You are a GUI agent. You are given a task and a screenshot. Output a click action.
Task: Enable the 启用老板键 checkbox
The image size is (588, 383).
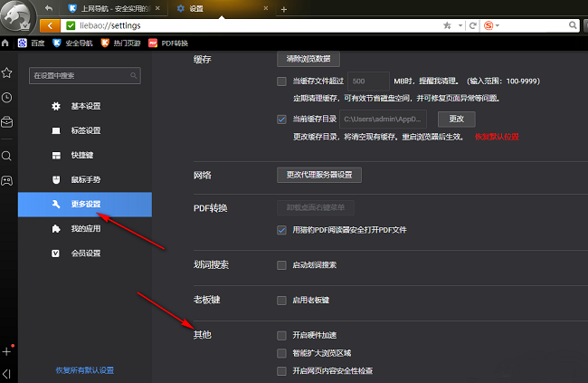[x=281, y=301]
